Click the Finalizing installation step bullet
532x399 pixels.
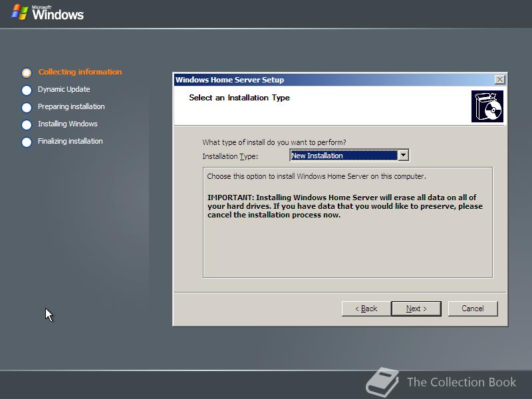point(27,142)
